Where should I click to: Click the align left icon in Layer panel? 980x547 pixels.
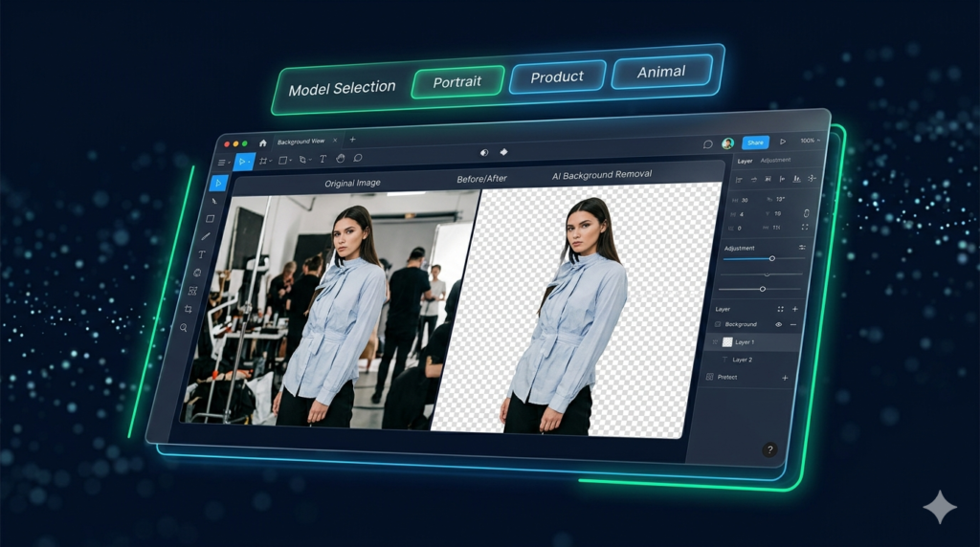pyautogui.click(x=739, y=180)
